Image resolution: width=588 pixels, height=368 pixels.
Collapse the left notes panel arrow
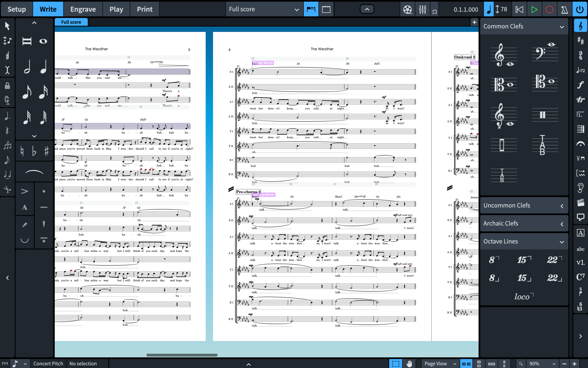click(x=7, y=278)
